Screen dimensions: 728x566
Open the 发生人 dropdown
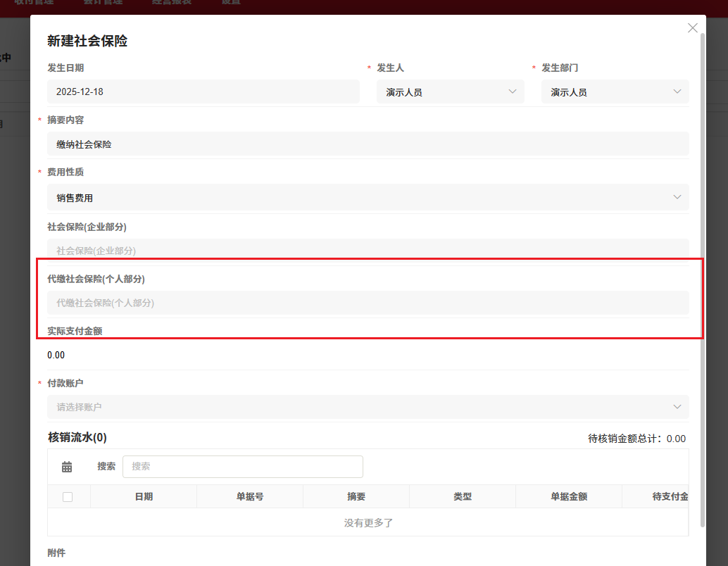(450, 92)
